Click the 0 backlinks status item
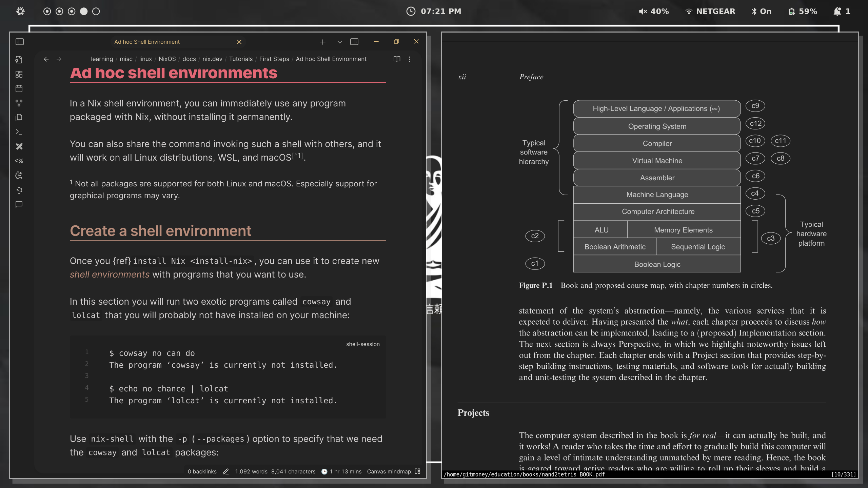 pyautogui.click(x=202, y=471)
